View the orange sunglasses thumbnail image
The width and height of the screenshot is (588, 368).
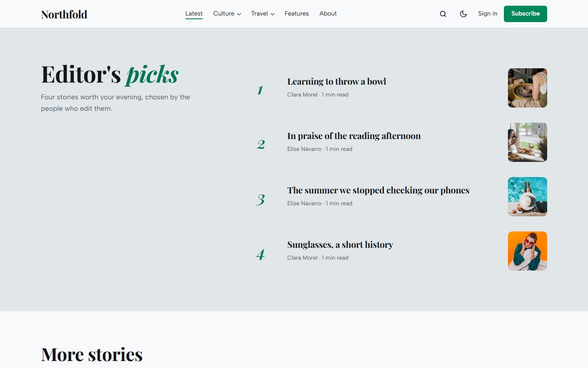point(528,251)
